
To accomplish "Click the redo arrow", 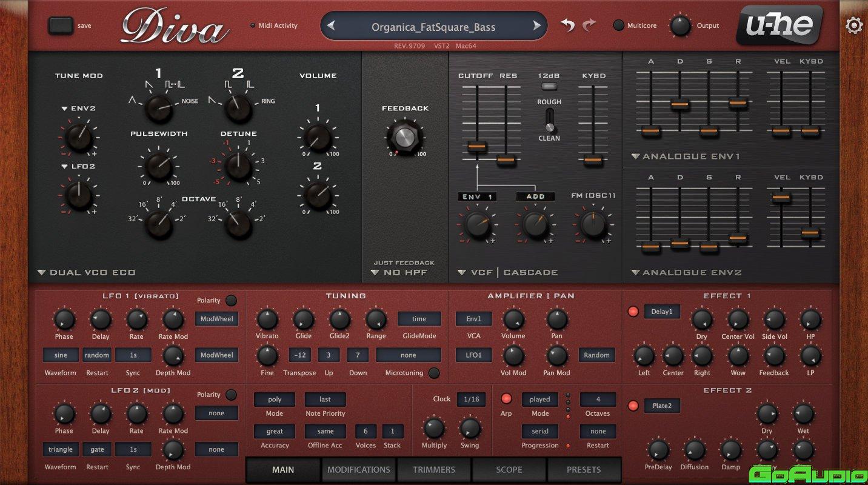I will (x=589, y=25).
